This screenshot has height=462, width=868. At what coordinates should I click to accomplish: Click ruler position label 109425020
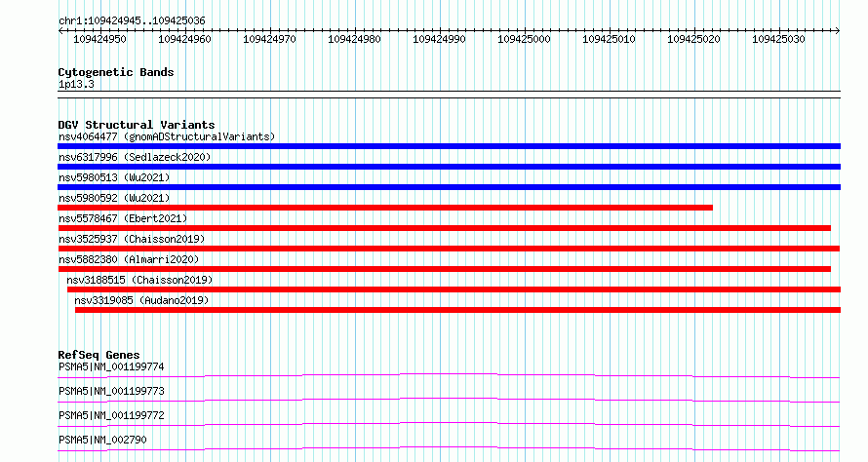point(693,40)
